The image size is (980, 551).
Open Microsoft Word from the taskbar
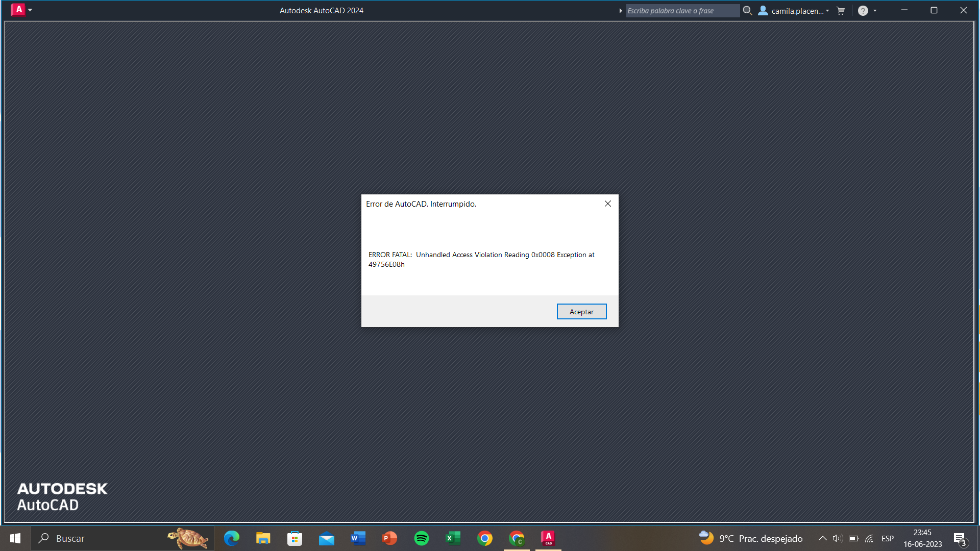pyautogui.click(x=358, y=538)
